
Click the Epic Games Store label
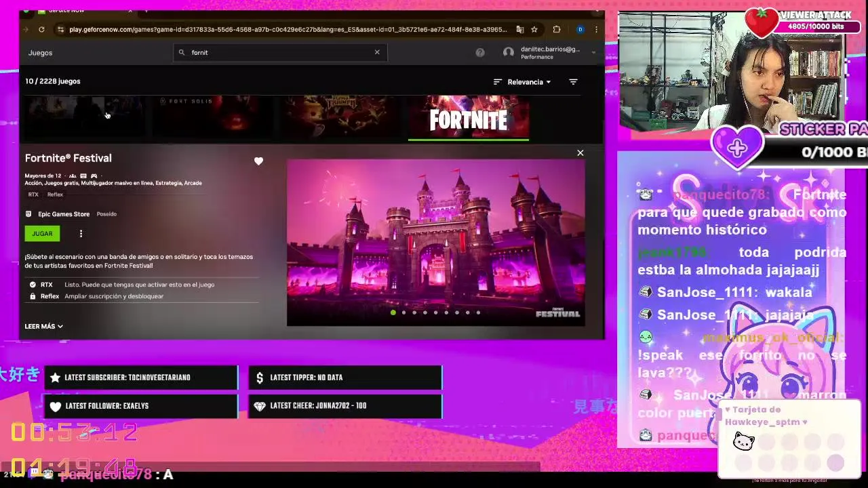coord(64,214)
